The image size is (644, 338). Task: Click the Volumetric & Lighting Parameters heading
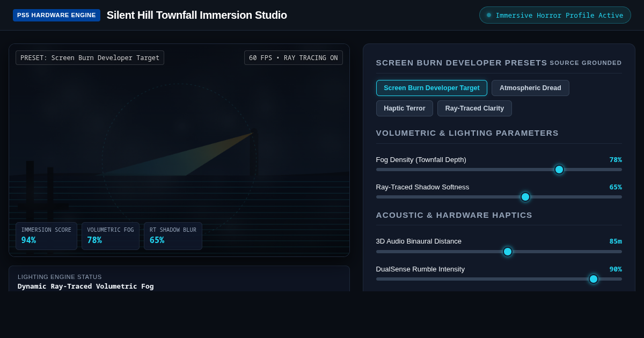click(x=467, y=133)
